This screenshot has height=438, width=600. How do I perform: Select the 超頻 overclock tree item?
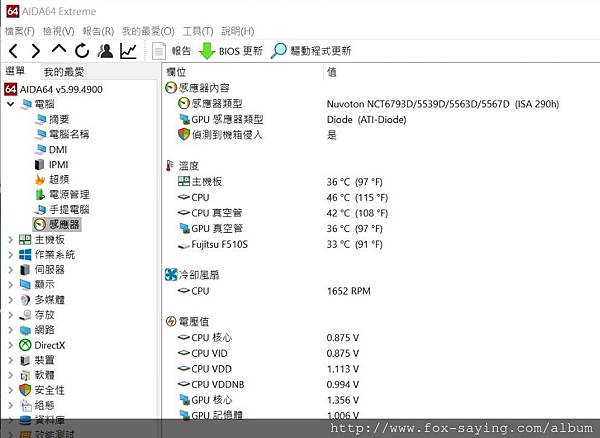click(x=52, y=179)
